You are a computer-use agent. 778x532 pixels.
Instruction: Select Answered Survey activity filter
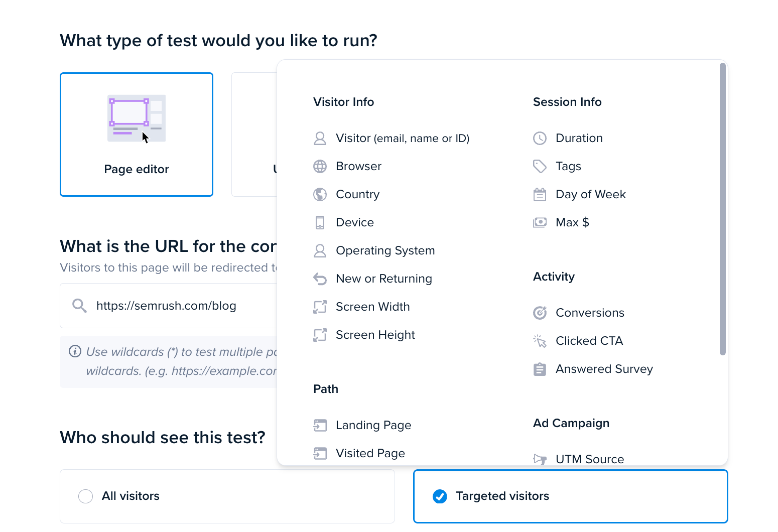604,369
